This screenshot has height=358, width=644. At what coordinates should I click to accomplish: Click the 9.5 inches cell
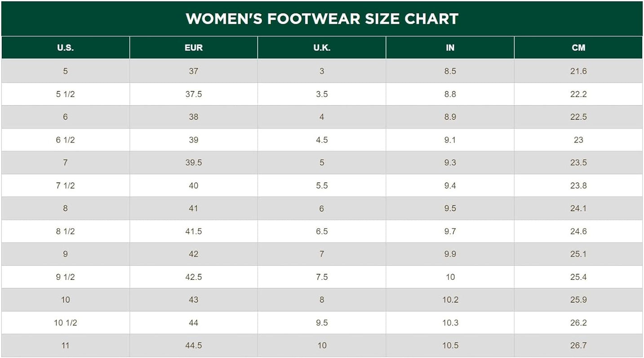[450, 208]
